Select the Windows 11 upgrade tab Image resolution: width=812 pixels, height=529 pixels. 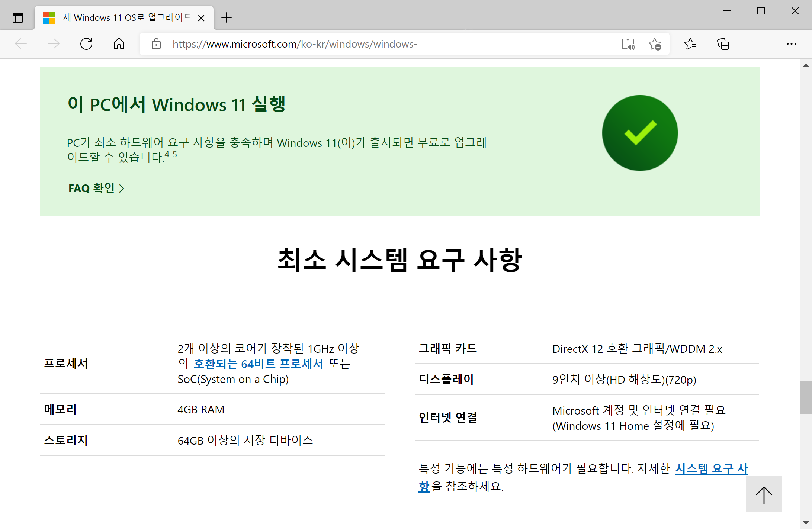(x=124, y=17)
